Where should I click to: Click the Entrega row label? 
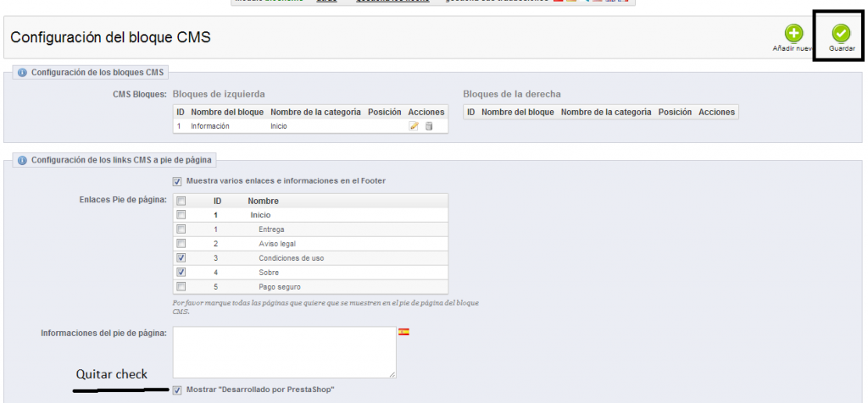point(271,229)
